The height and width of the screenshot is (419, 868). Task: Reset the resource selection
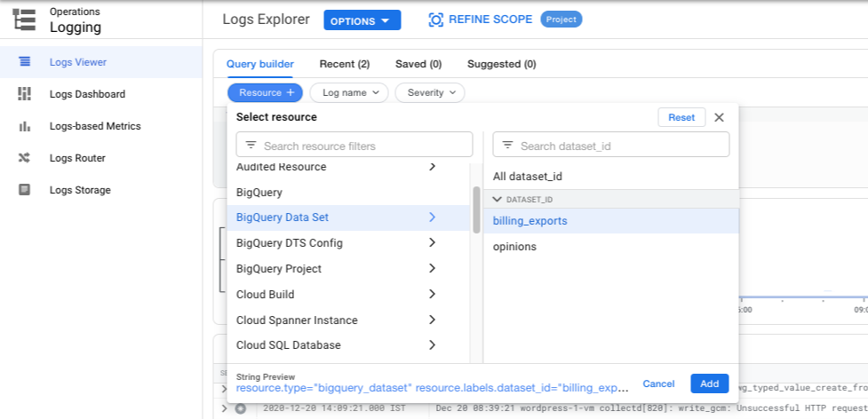coord(681,117)
